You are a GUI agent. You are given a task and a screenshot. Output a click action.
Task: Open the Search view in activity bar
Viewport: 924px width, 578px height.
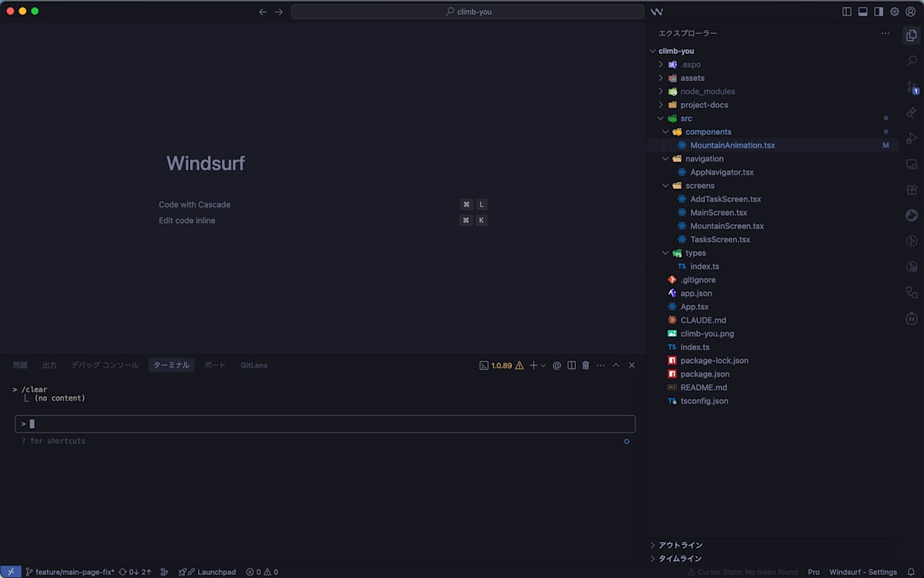click(x=912, y=61)
